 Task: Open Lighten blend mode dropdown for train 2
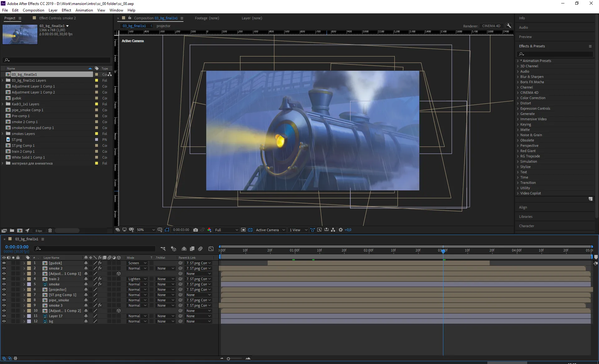[x=137, y=279]
